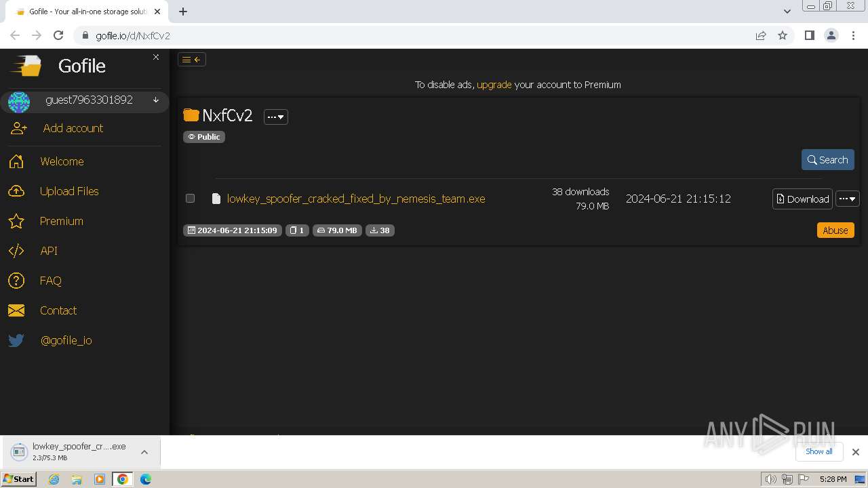Close the sidebar with the X button

[156, 57]
